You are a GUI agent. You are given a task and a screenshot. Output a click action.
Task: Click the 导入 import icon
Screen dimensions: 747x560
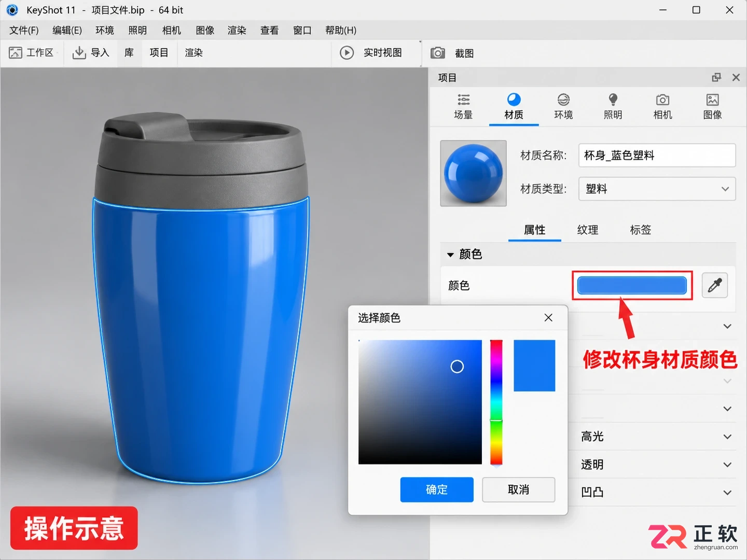pos(79,53)
